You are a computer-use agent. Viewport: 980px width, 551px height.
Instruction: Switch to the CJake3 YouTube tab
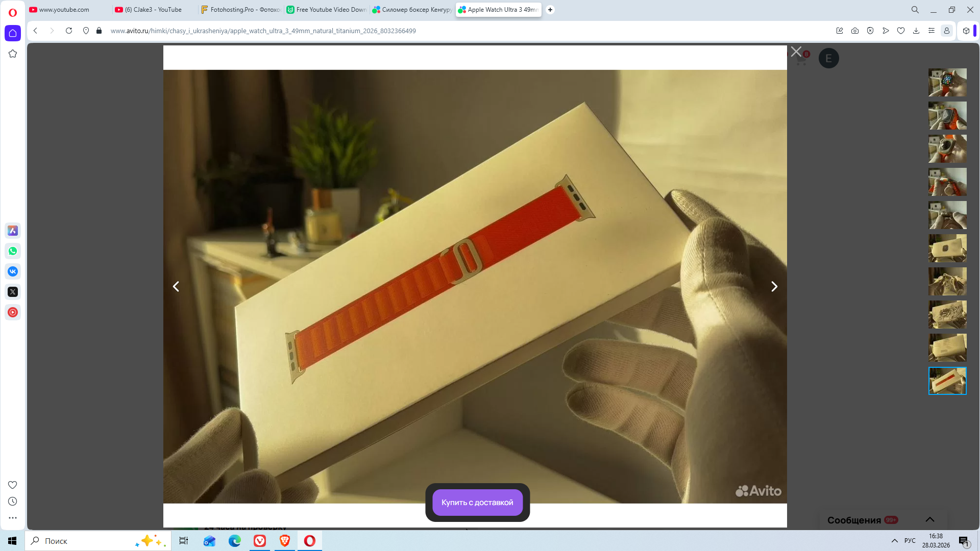pyautogui.click(x=153, y=10)
